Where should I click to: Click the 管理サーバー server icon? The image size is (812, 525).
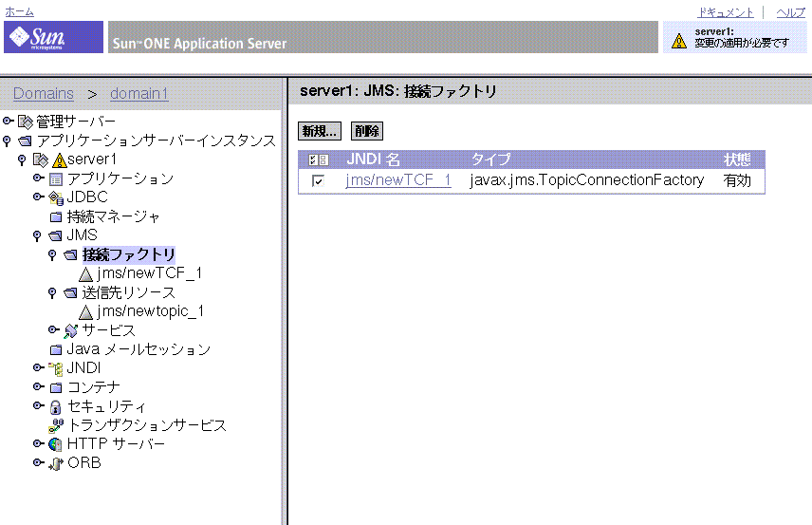tap(26, 122)
